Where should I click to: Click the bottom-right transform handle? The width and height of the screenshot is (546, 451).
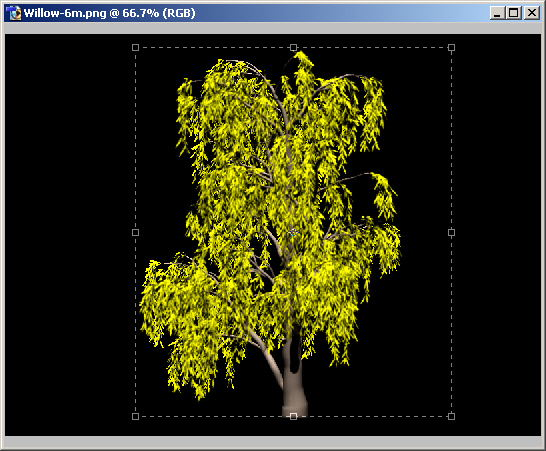(x=451, y=416)
